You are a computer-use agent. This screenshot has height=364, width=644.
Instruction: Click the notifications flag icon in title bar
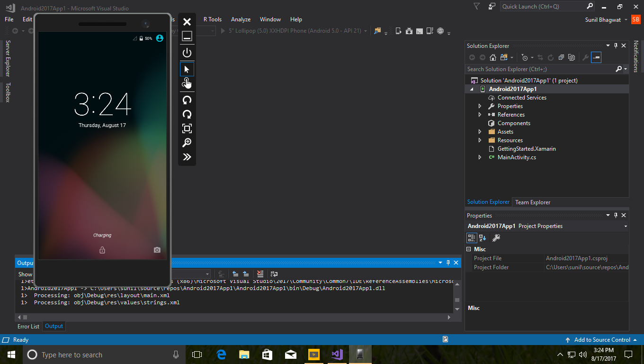pyautogui.click(x=477, y=6)
